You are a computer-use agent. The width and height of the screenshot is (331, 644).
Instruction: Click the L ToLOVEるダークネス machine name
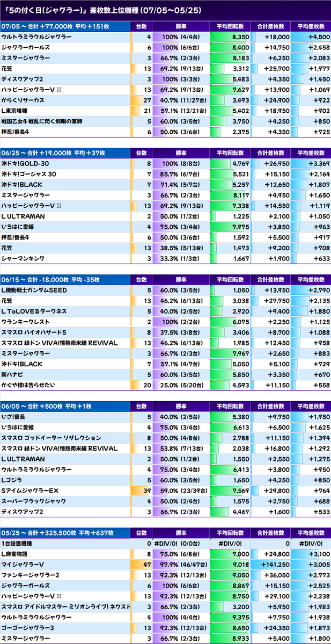pos(34,312)
